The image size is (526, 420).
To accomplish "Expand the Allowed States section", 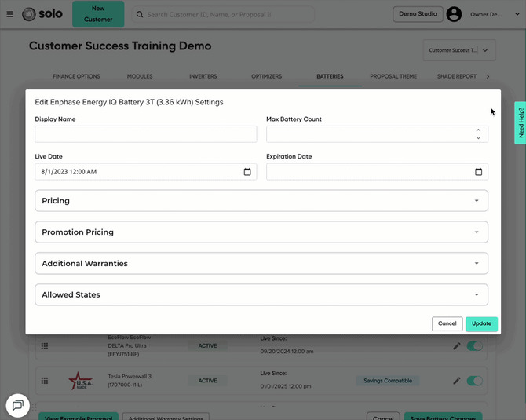I will (261, 295).
